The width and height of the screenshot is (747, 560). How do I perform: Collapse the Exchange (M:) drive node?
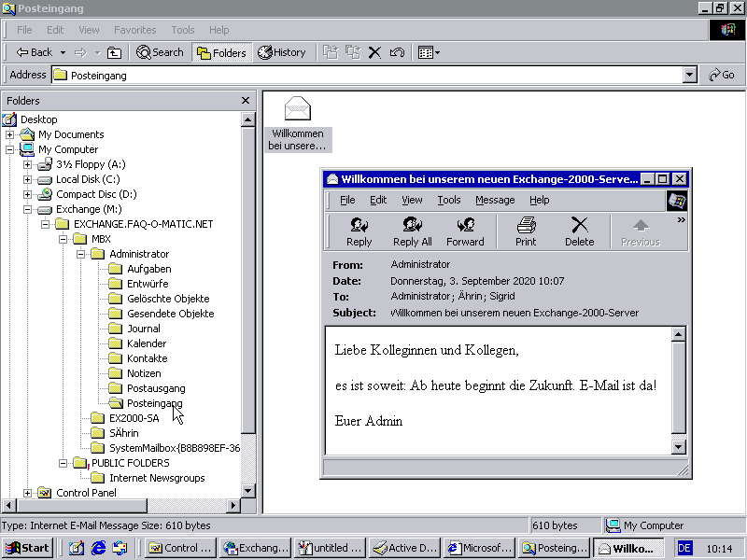[x=28, y=209]
